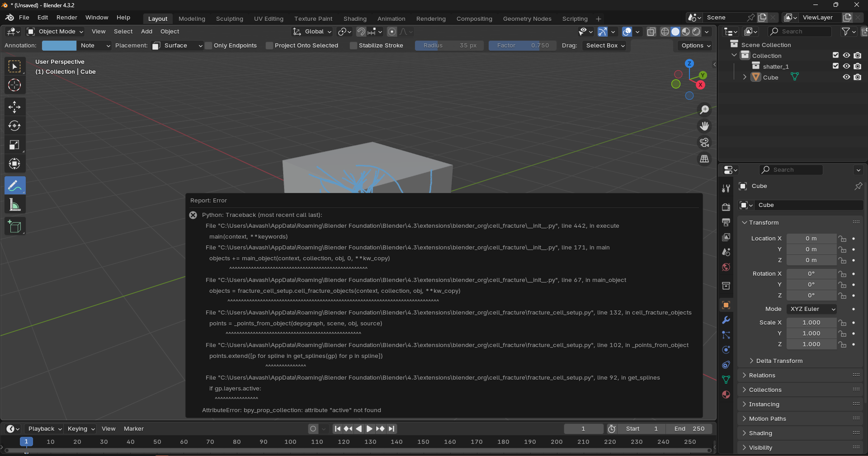Select the Annotate tool
Image resolution: width=868 pixels, height=456 pixels.
[x=14, y=186]
